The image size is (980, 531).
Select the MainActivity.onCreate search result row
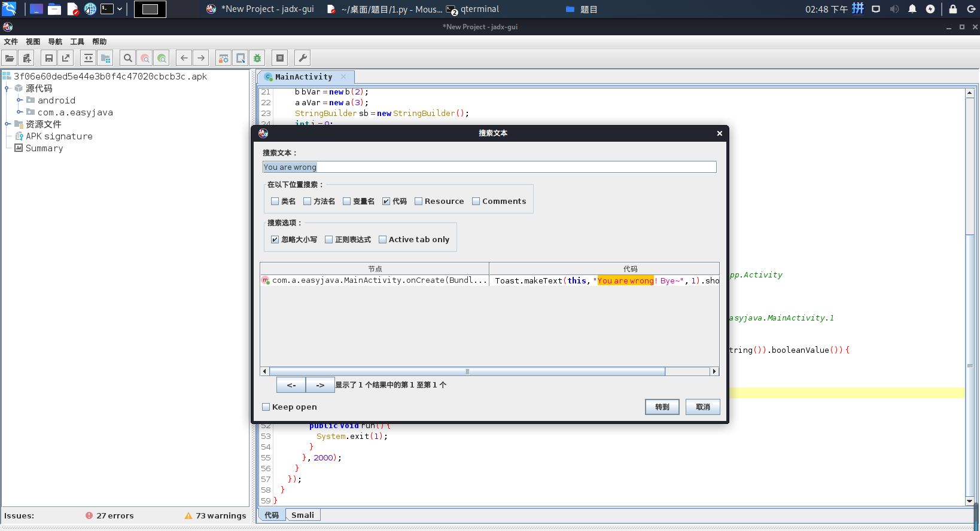click(489, 280)
